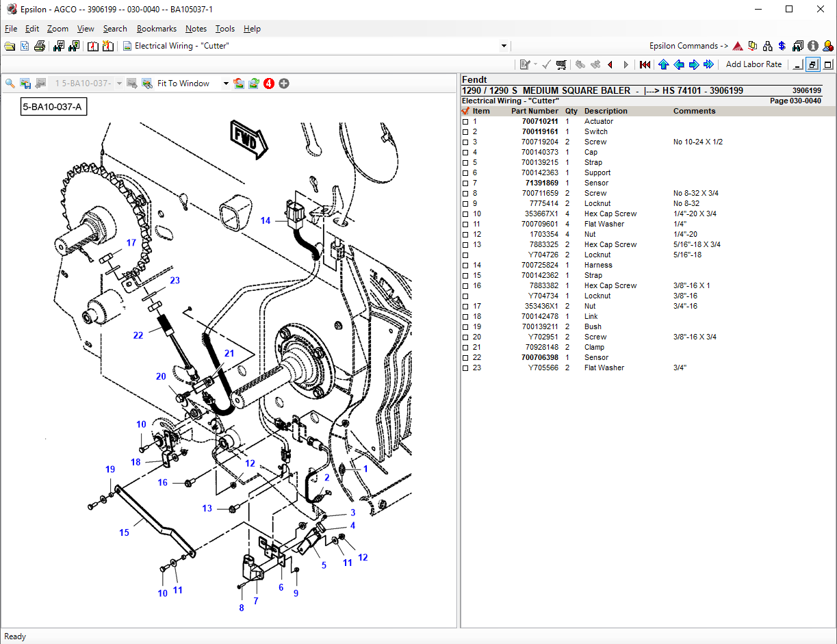This screenshot has height=644, width=837.
Task: Open the hierarchy tree Epsilon command icon
Action: [768, 46]
